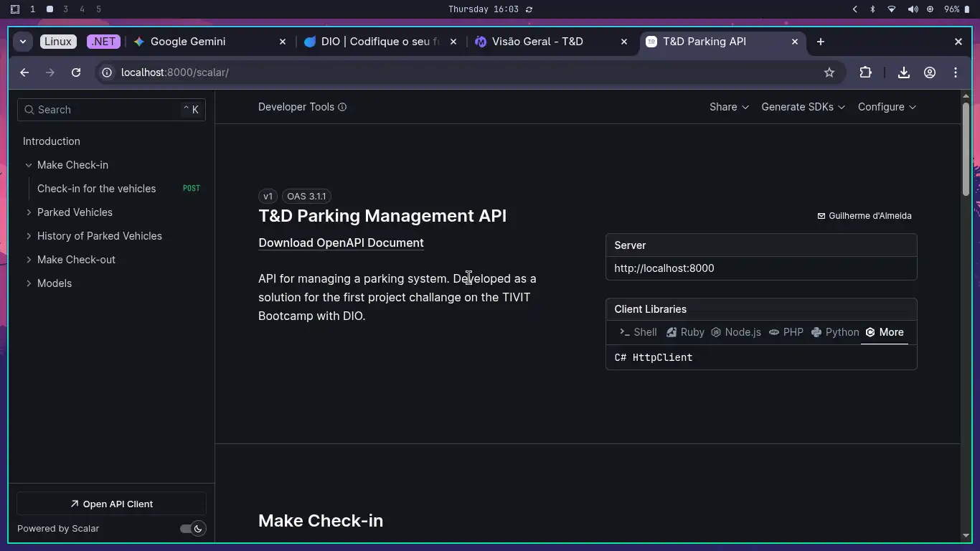Open the system volume icon in top bar
This screenshot has height=551, width=980.
coord(912,9)
